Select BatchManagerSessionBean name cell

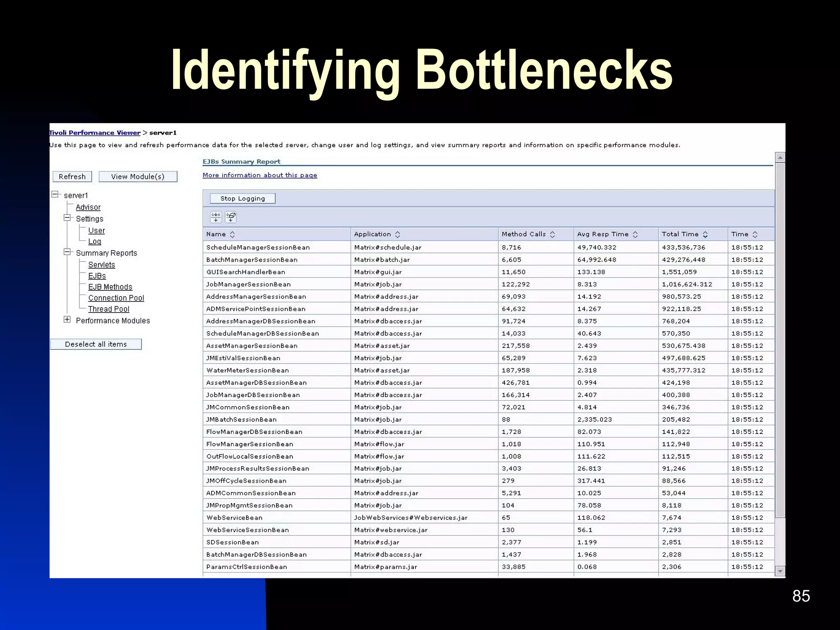click(x=277, y=260)
